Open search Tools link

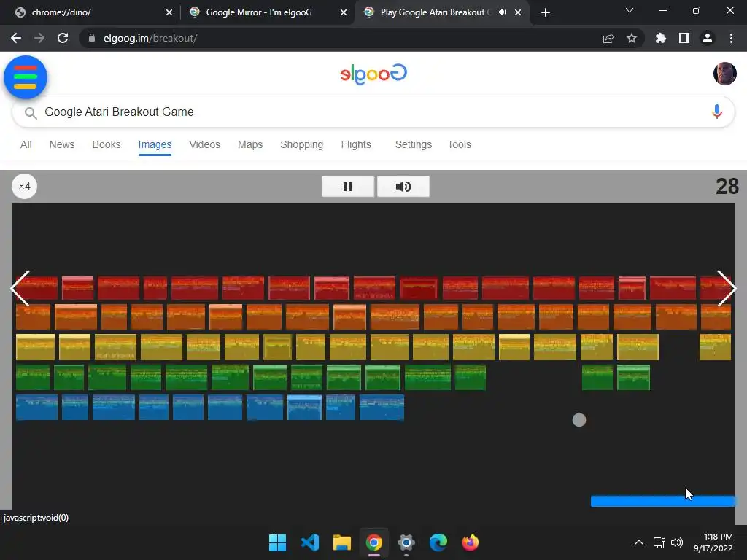(460, 144)
